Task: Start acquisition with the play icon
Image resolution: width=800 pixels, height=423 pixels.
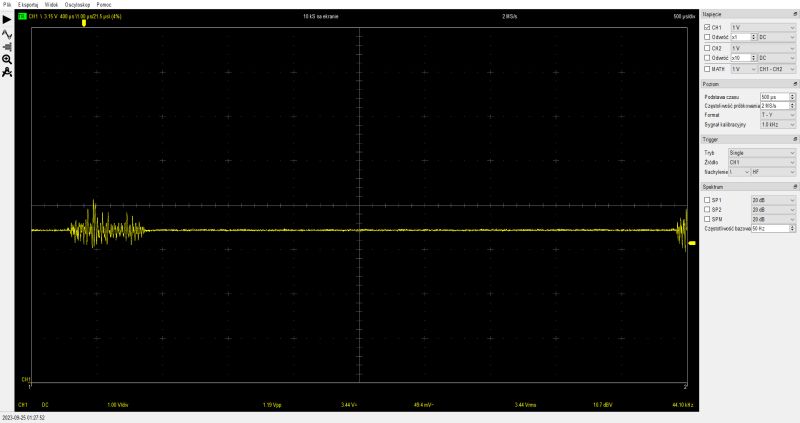Action: (7, 20)
